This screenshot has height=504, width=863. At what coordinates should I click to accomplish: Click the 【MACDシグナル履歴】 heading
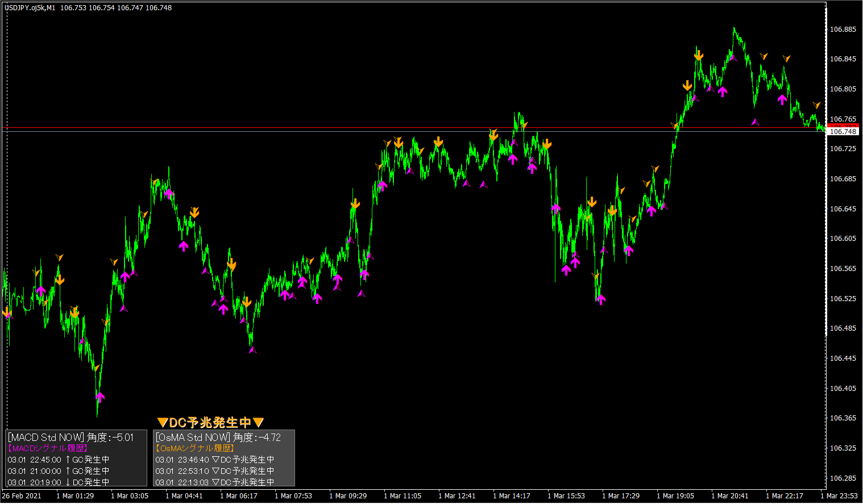point(47,448)
